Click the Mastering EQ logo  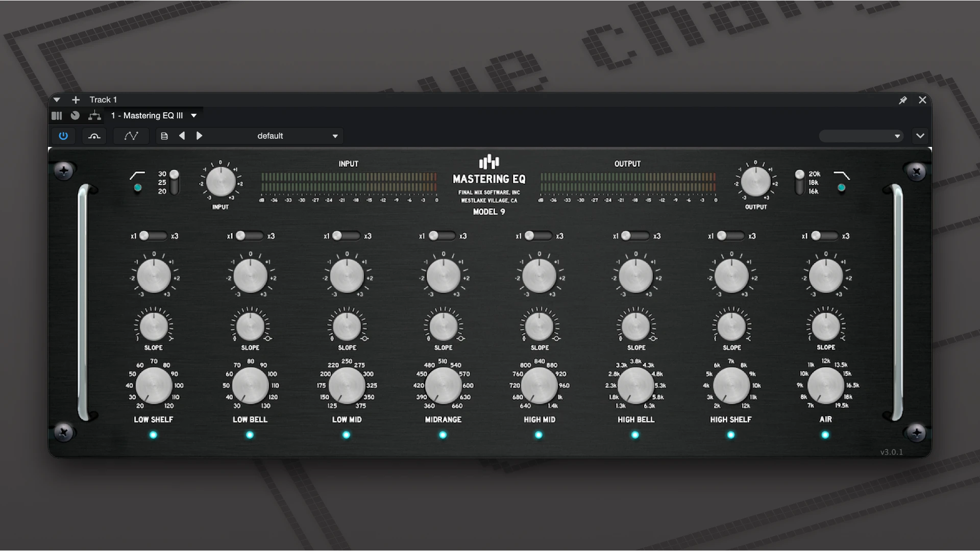pos(489,162)
